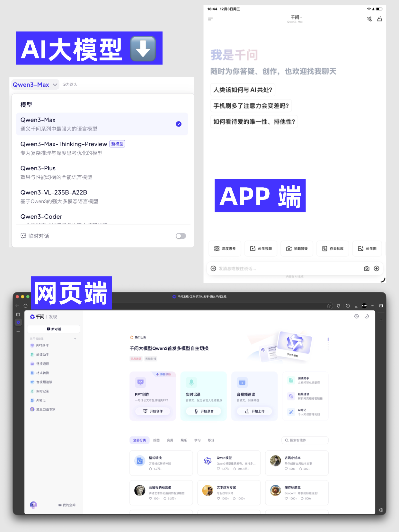Viewport: 399px width, 532px height.
Task: Click the plus icon on the browser right strip
Action: (381, 320)
